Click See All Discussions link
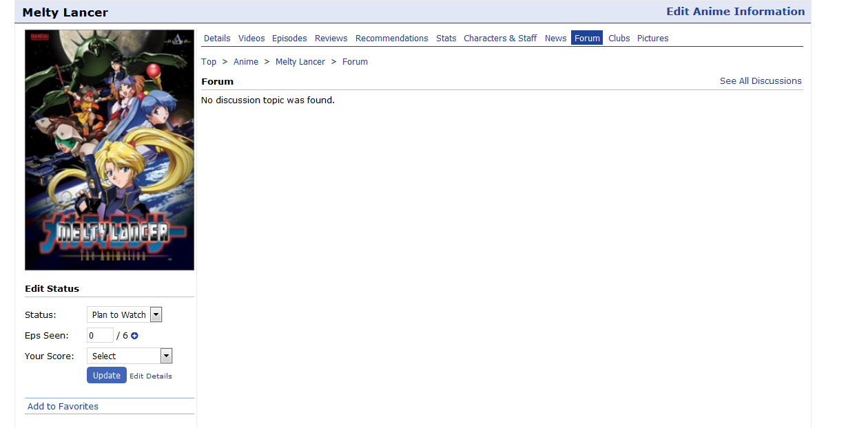 click(761, 81)
